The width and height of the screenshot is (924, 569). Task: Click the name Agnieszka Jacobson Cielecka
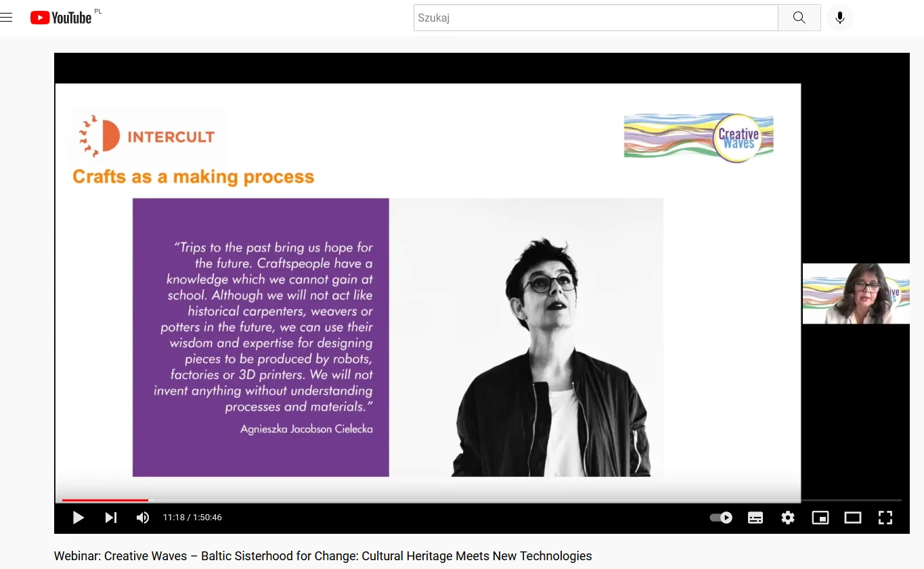point(307,429)
